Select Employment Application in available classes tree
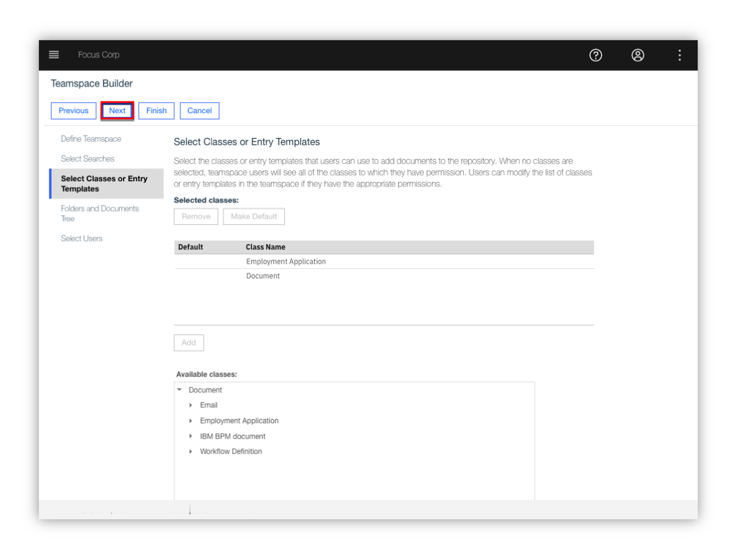This screenshot has height=560, width=736. pos(240,421)
